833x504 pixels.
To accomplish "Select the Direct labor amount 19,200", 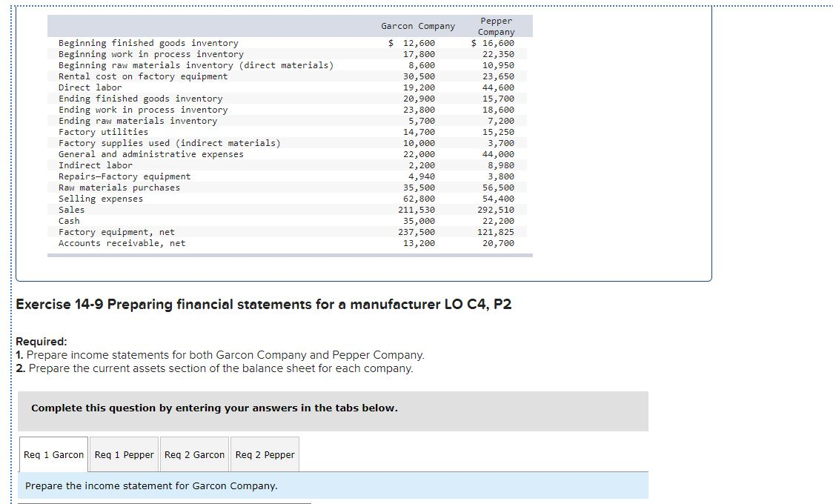I will [428, 87].
